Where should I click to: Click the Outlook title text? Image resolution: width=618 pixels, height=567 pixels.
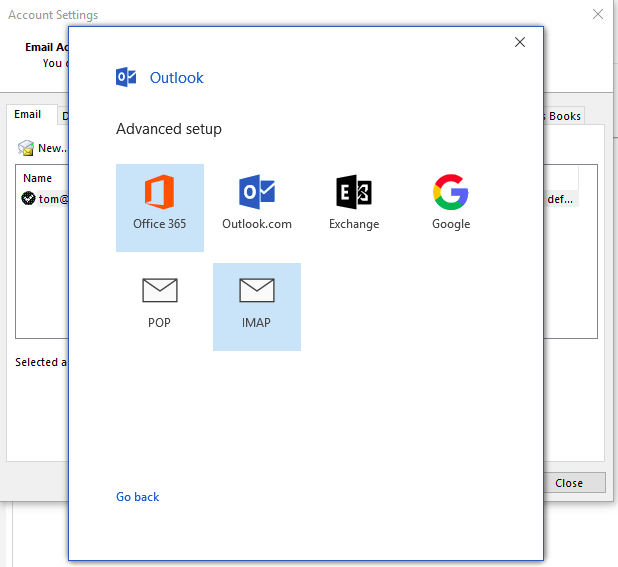(x=177, y=78)
